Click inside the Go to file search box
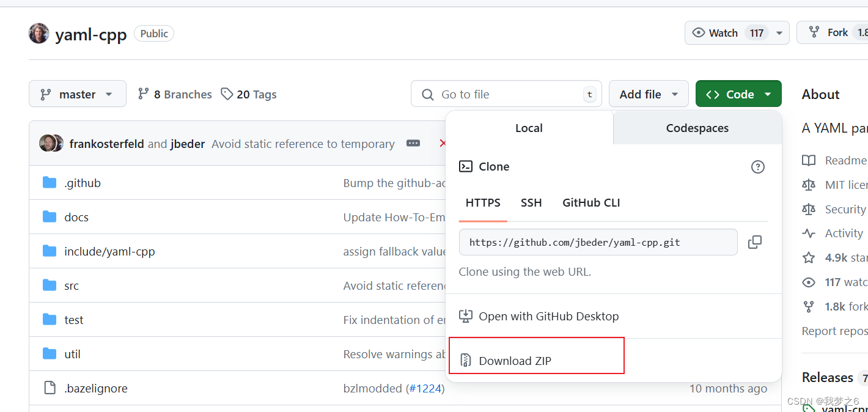The image size is (868, 412). click(506, 94)
